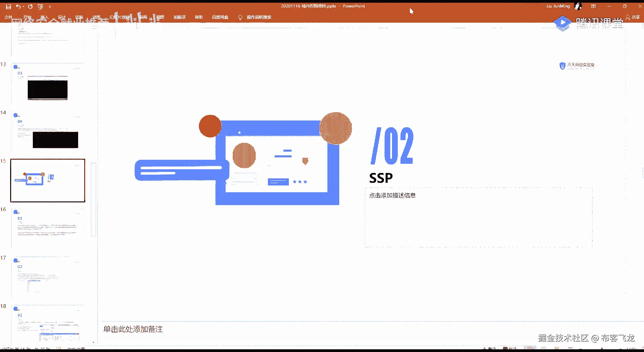
Task: Click the lightbulb tell-me icon
Action: click(240, 17)
